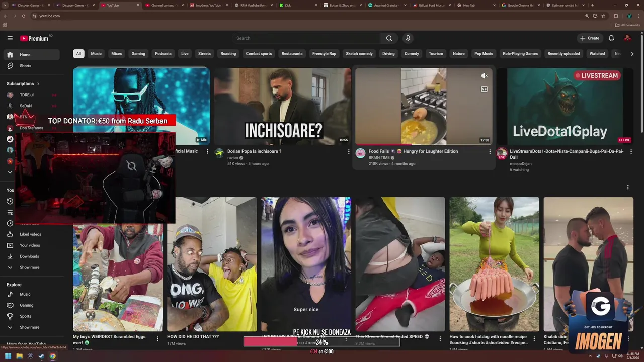Viewport: 644px width, 362px height.
Task: Select the Recently uploaded filter chip
Action: click(x=563, y=54)
